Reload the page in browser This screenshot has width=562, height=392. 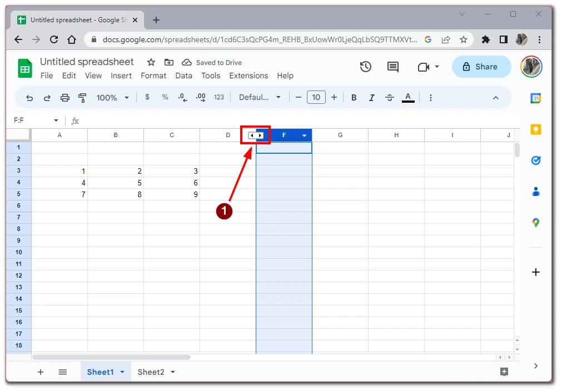[x=54, y=39]
